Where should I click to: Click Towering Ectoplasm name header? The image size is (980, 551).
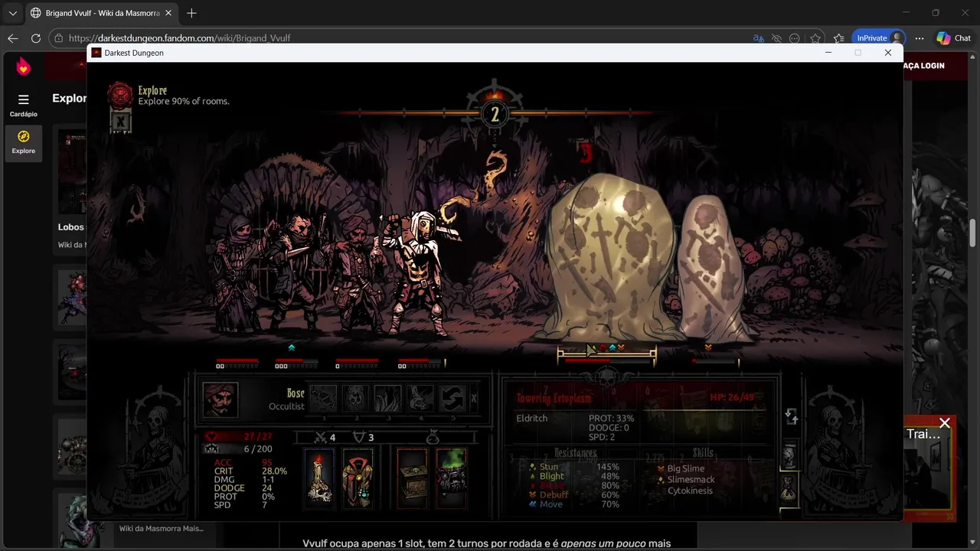[554, 398]
